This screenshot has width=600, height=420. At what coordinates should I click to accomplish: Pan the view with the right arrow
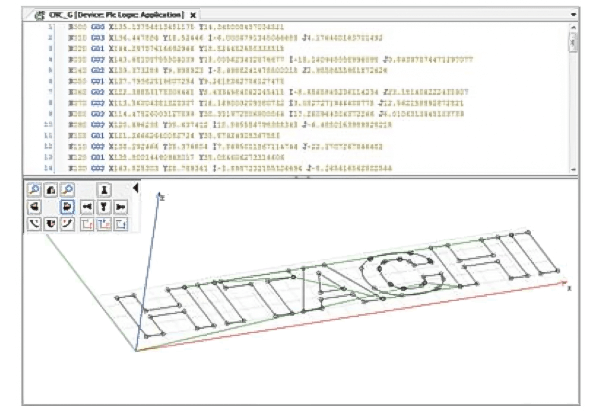[121, 207]
